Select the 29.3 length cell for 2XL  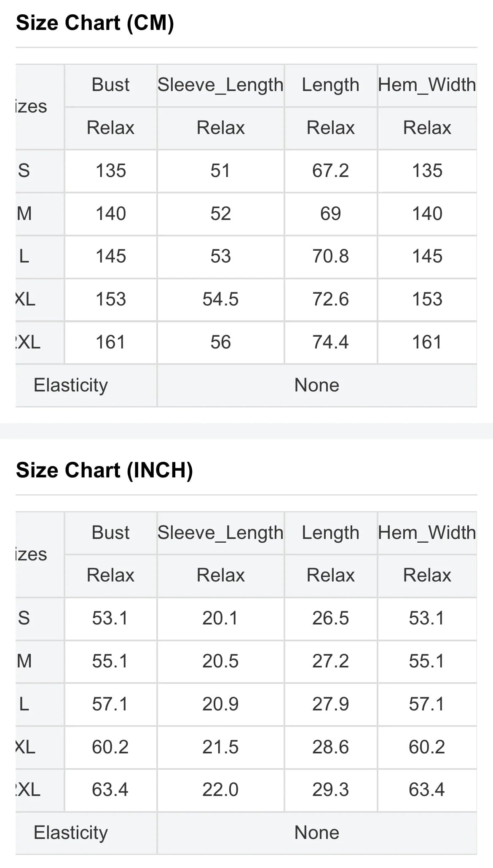tap(330, 790)
